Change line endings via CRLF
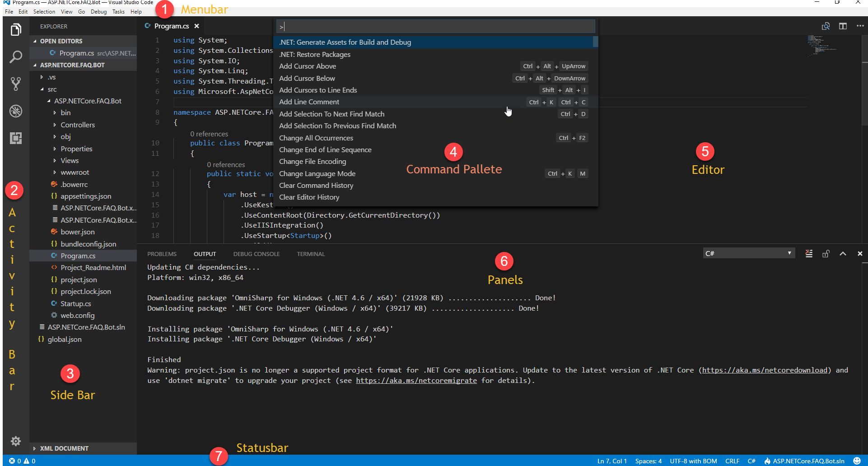 pyautogui.click(x=732, y=461)
